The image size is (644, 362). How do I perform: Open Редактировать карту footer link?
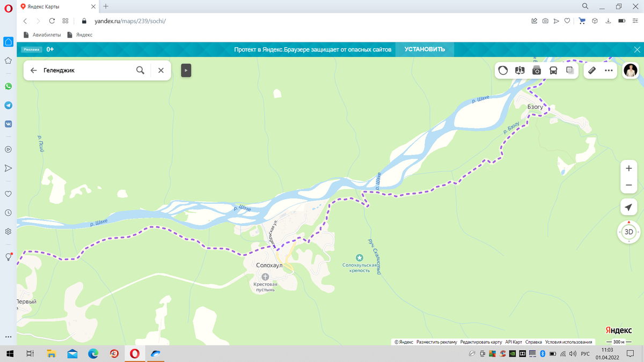point(481,342)
